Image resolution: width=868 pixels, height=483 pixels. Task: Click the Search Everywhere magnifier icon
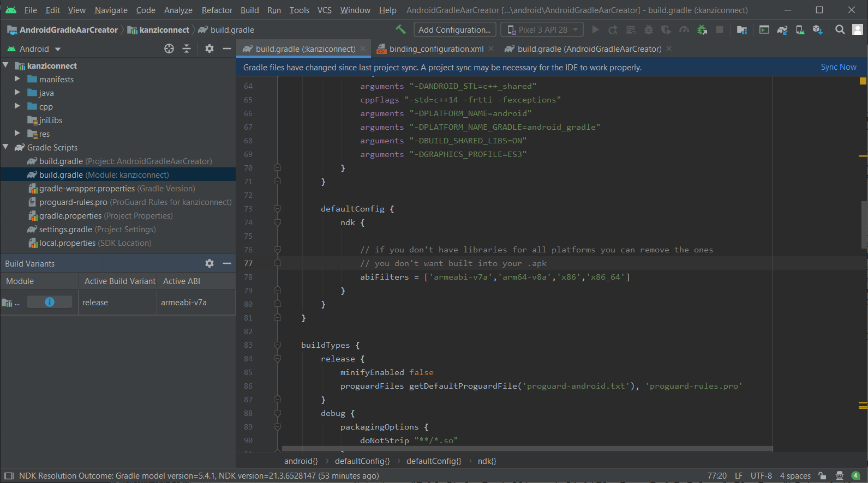840,29
